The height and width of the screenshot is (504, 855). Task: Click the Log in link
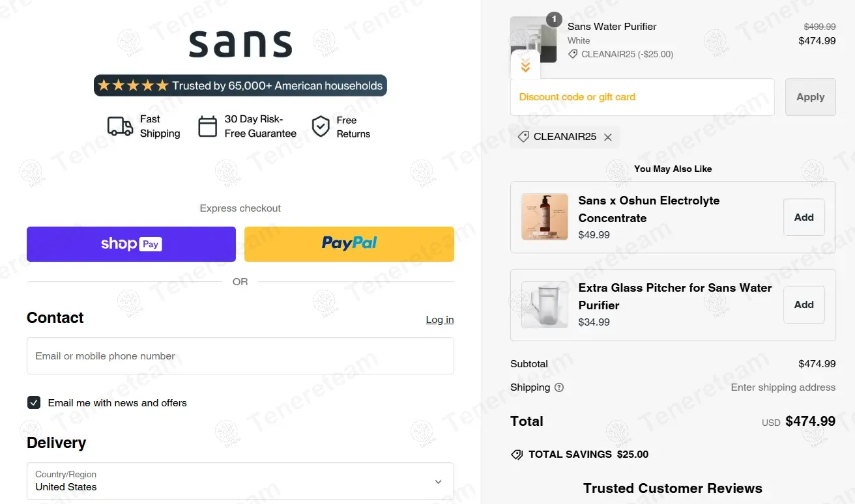(440, 320)
